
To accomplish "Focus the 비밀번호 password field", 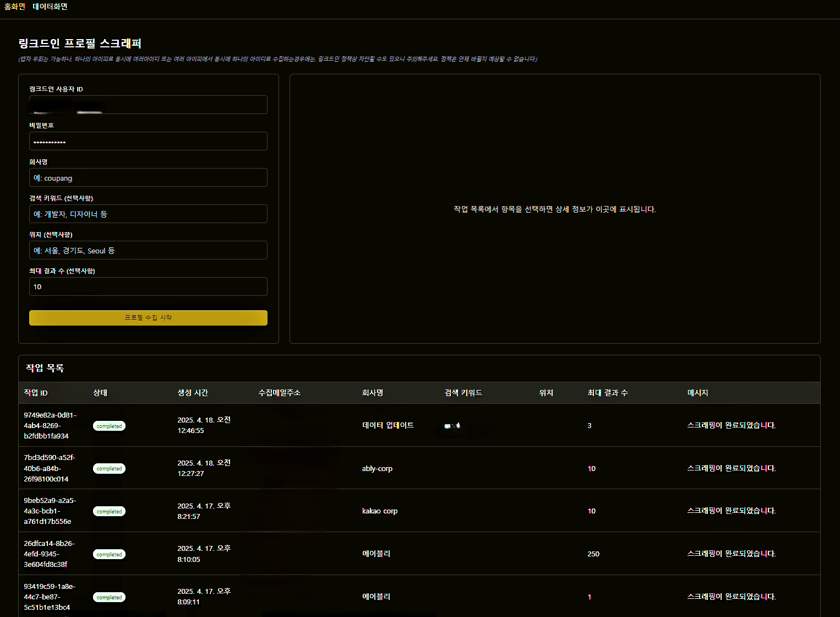I will tap(148, 141).
